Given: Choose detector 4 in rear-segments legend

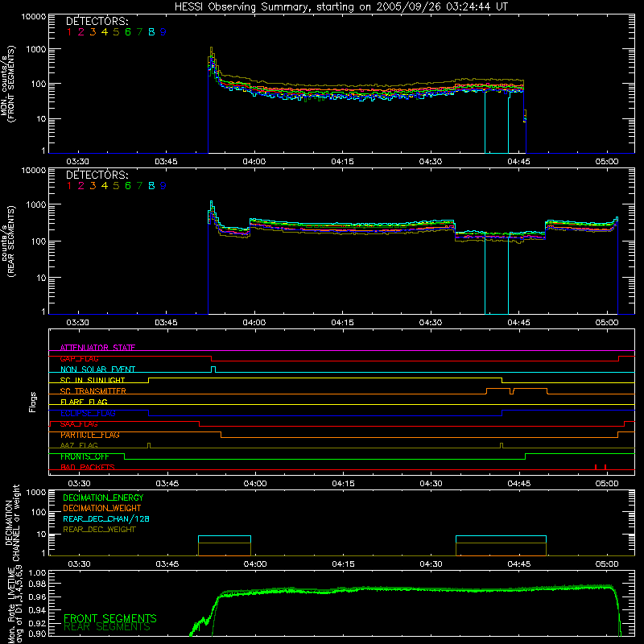Looking at the screenshot, I should tap(105, 186).
